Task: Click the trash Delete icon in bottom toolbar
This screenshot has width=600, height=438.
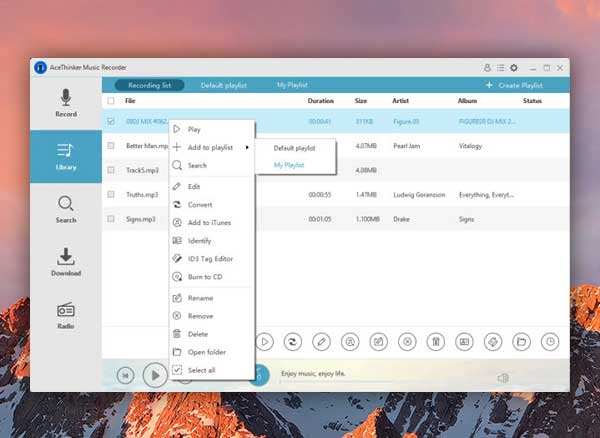Action: coord(436,342)
